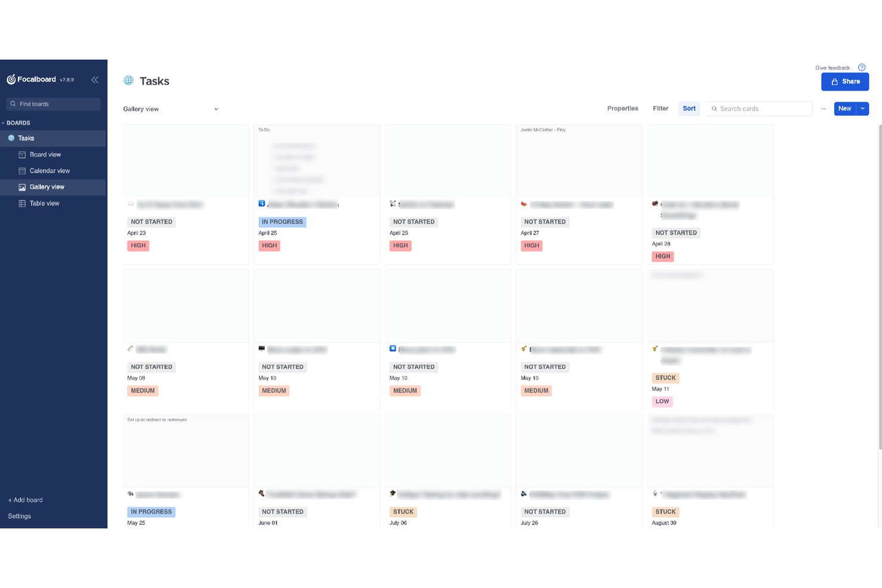Click the emoji icon on the May 25 card
This screenshot has height=588, width=882.
click(x=131, y=494)
